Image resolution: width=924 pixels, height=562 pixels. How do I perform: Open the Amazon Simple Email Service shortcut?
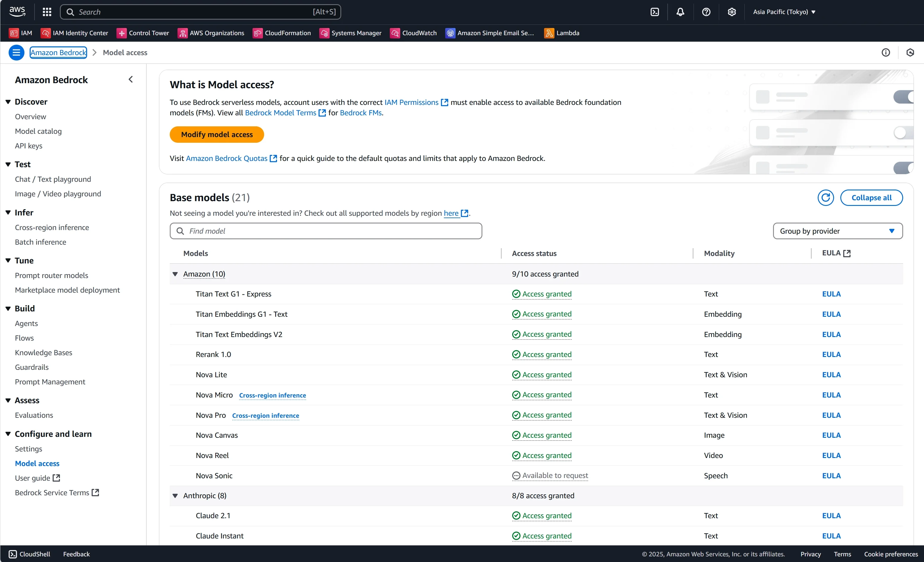490,33
